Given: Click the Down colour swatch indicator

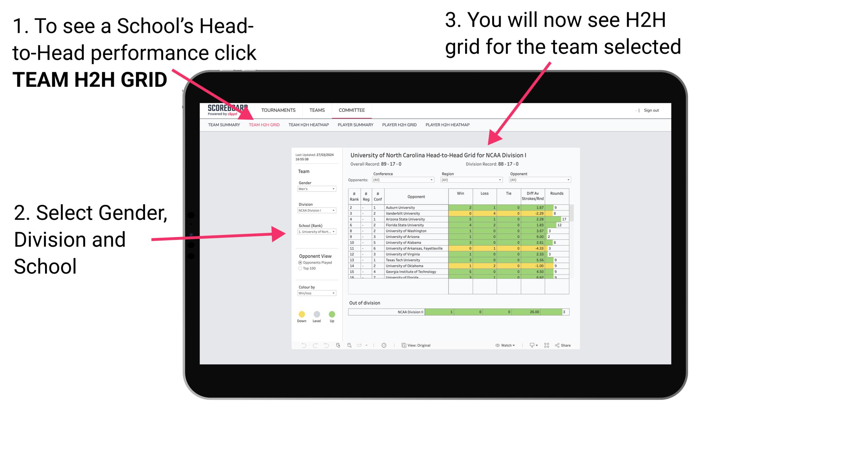Looking at the screenshot, I should point(302,314).
